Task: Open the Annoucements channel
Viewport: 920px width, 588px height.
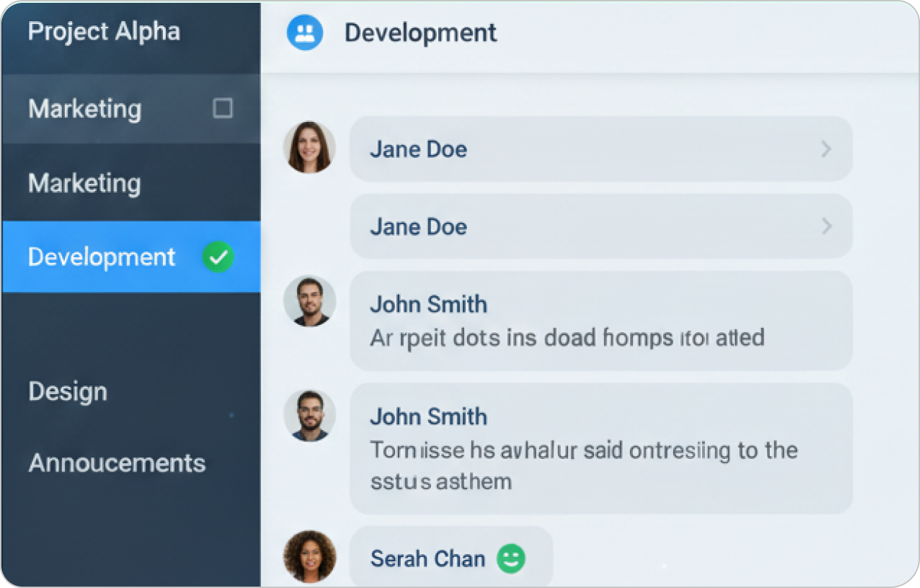Action: coord(117,463)
